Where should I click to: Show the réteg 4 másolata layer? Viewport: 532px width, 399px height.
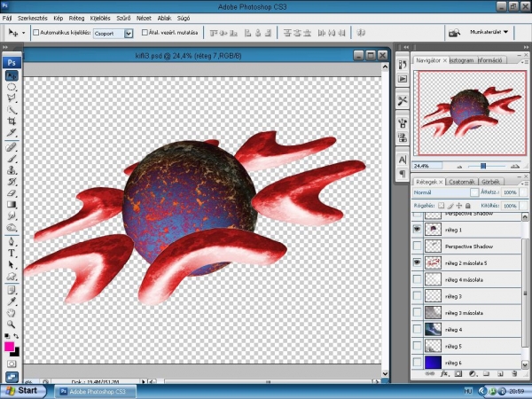pos(417,279)
